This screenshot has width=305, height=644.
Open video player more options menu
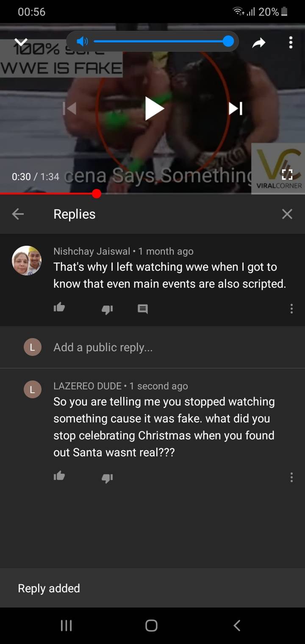[291, 42]
